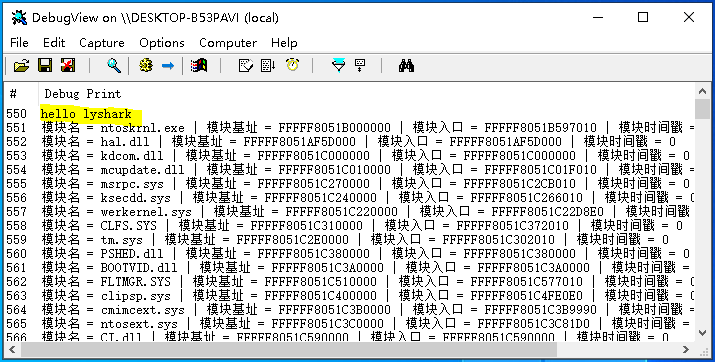Viewport: 715px width, 362px height.
Task: Select the cmimcext.sys row 564
Action: (350, 310)
